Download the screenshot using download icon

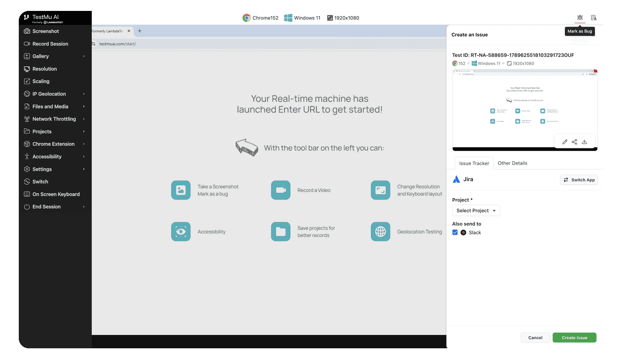coord(584,142)
